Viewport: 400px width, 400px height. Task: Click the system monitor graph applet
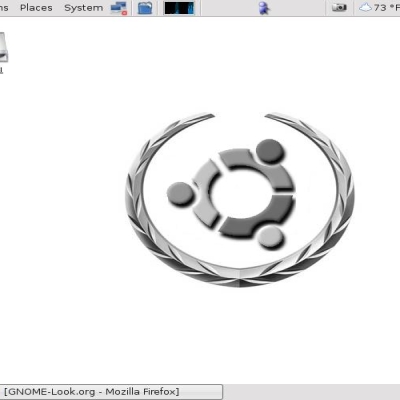coord(179,8)
